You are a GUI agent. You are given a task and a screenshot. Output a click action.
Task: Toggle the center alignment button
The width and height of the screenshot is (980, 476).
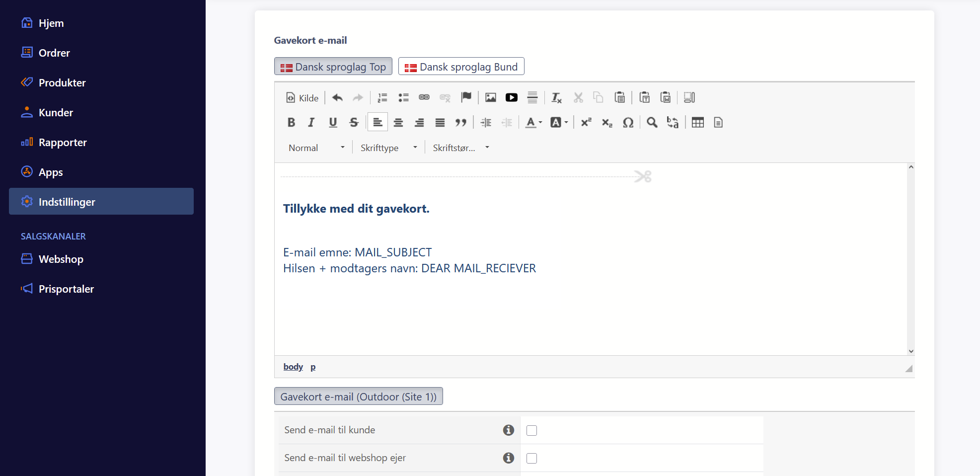398,123
